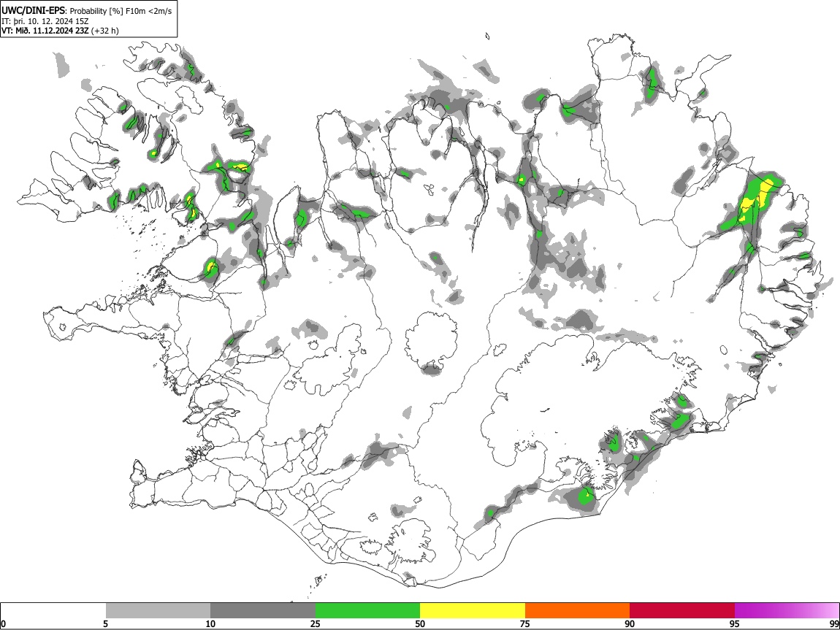Click the legend value label '0'
Image resolution: width=840 pixels, height=630 pixels.
[4, 623]
